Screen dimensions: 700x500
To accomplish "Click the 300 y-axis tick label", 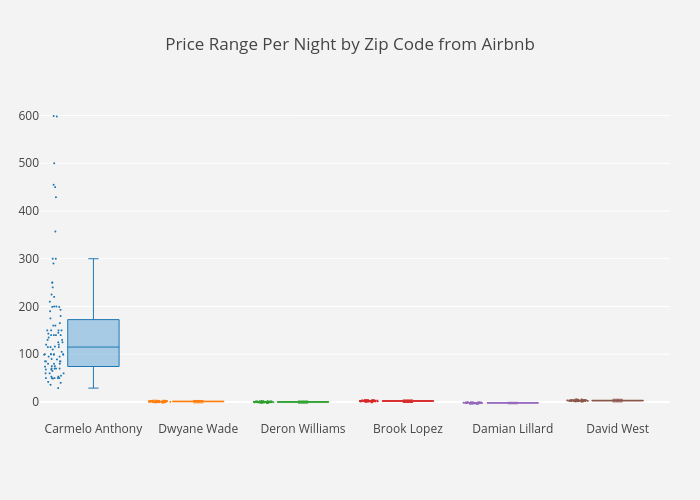I will pos(28,259).
